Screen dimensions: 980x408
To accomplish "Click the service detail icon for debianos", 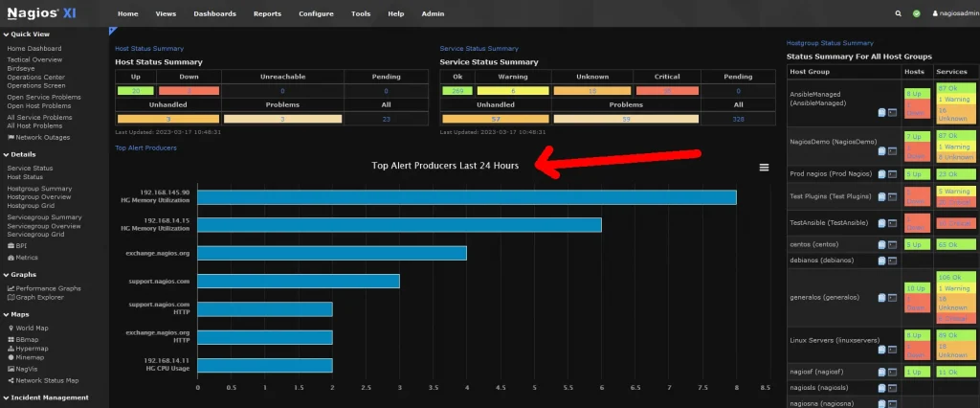I will click(x=881, y=261).
